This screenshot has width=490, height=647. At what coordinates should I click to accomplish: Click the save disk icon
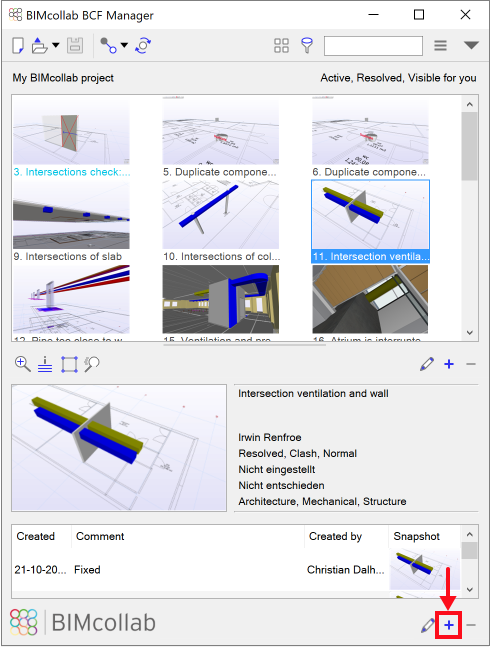coord(75,45)
